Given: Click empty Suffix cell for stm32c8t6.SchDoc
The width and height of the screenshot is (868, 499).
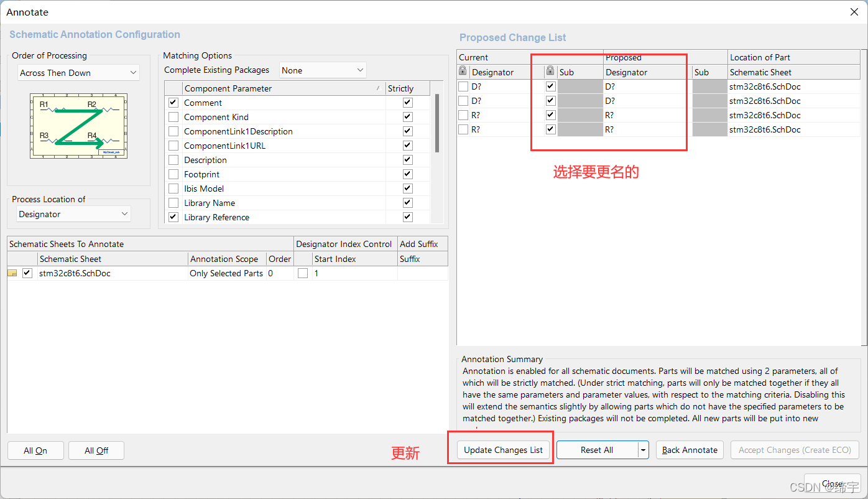Looking at the screenshot, I should coord(423,273).
